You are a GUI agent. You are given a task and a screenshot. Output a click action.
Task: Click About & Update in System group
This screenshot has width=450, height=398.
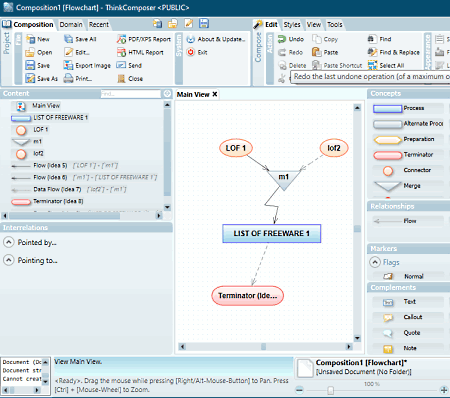point(216,39)
